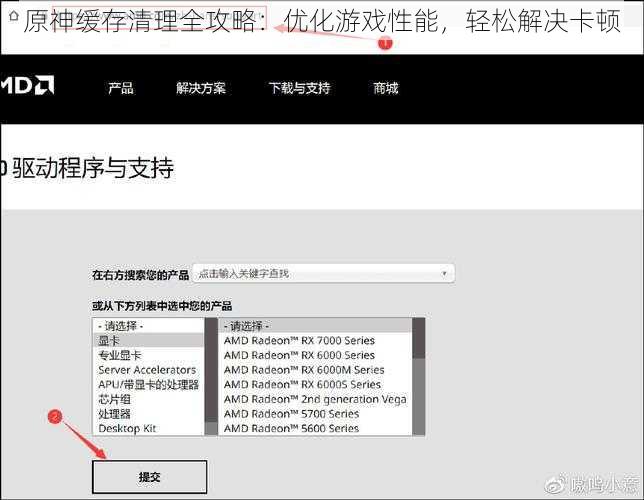Click the category list scrollbar
644x500 pixels.
pos(211,376)
